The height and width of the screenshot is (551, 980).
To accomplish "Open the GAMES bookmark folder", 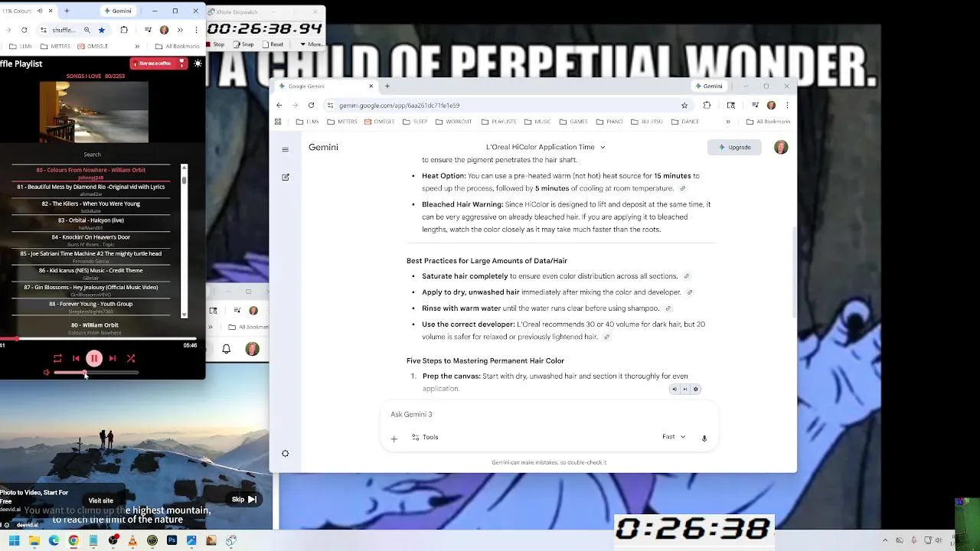I will (x=573, y=122).
